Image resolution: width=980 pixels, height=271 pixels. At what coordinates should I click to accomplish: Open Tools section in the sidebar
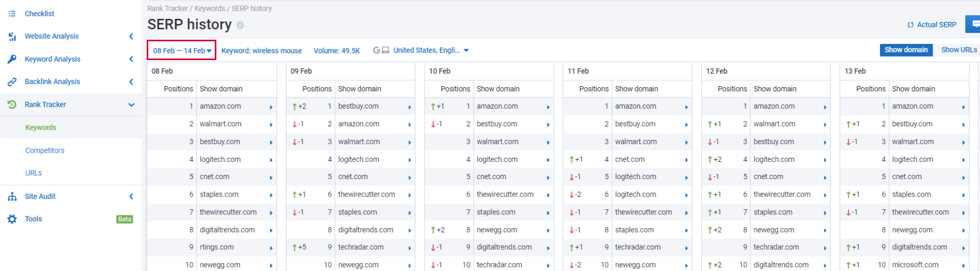[x=33, y=219]
